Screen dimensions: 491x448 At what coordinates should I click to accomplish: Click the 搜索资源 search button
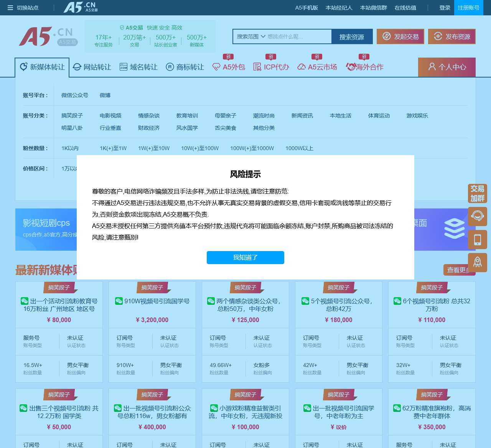pyautogui.click(x=352, y=37)
